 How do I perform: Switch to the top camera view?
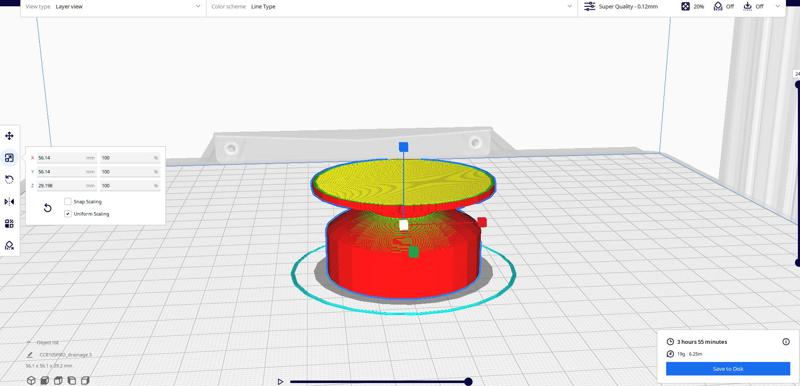tap(58, 380)
